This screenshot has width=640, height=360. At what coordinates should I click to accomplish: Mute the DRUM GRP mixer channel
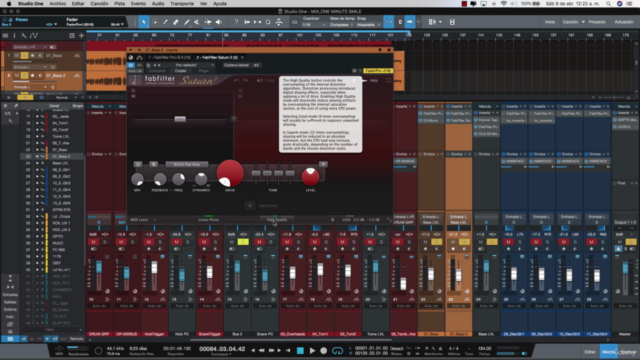click(x=93, y=242)
